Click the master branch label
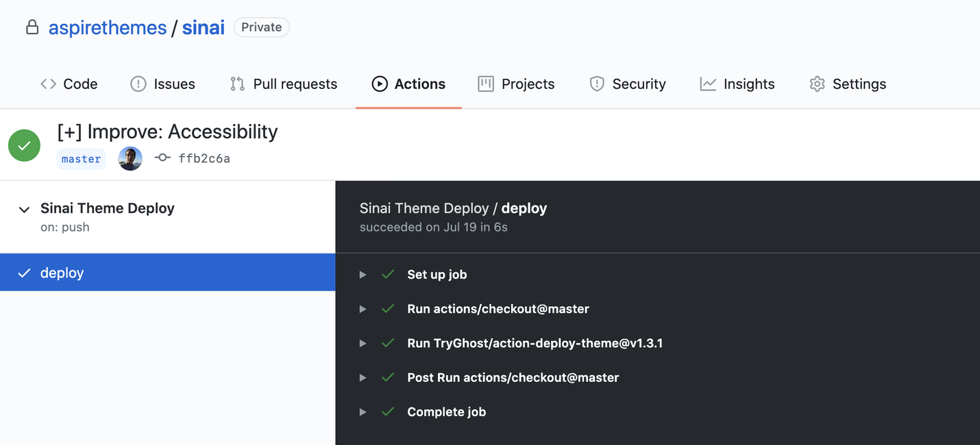Screen dimensions: 980x445 pos(81,159)
